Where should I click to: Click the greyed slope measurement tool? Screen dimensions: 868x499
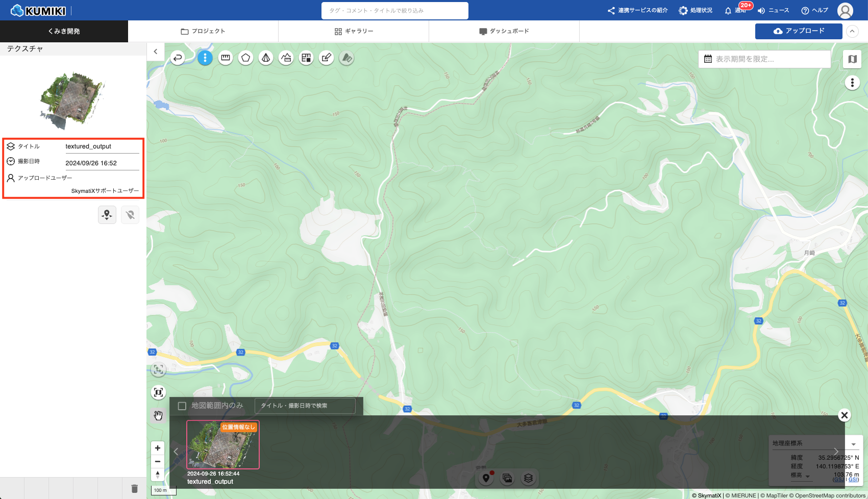tap(347, 58)
